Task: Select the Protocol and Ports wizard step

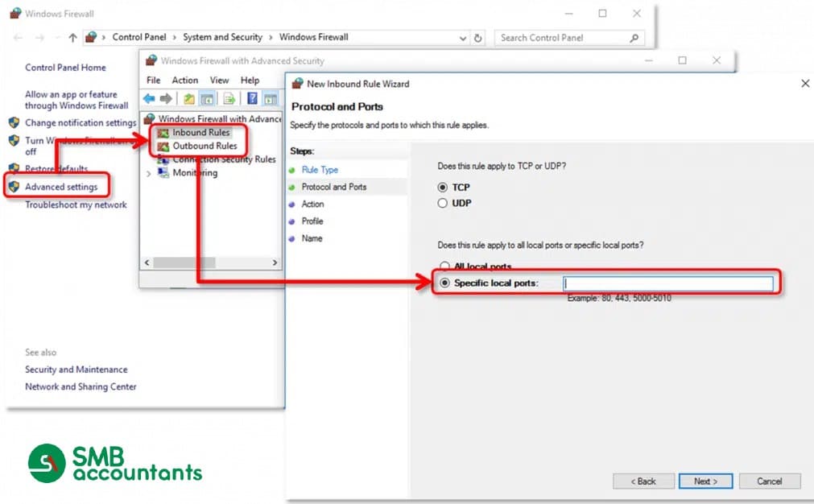Action: (x=334, y=187)
